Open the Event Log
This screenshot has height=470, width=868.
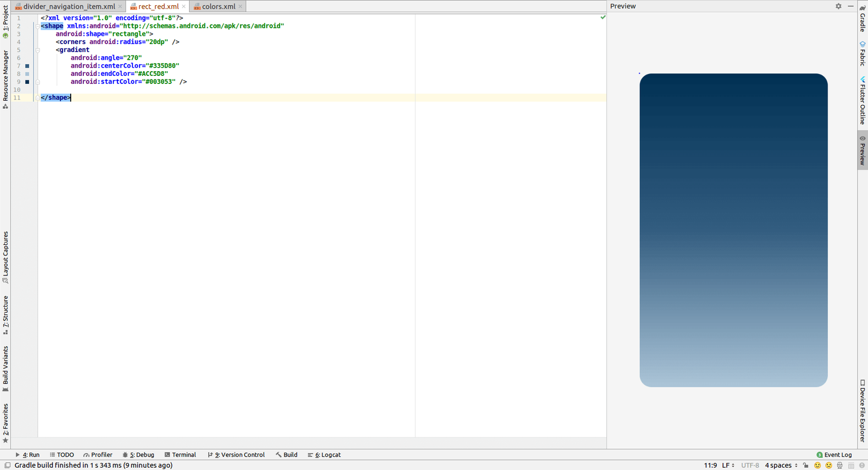click(x=834, y=455)
